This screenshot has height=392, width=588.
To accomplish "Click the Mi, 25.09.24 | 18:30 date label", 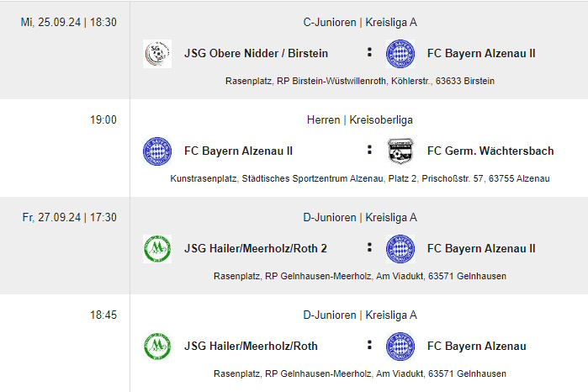I will [69, 23].
